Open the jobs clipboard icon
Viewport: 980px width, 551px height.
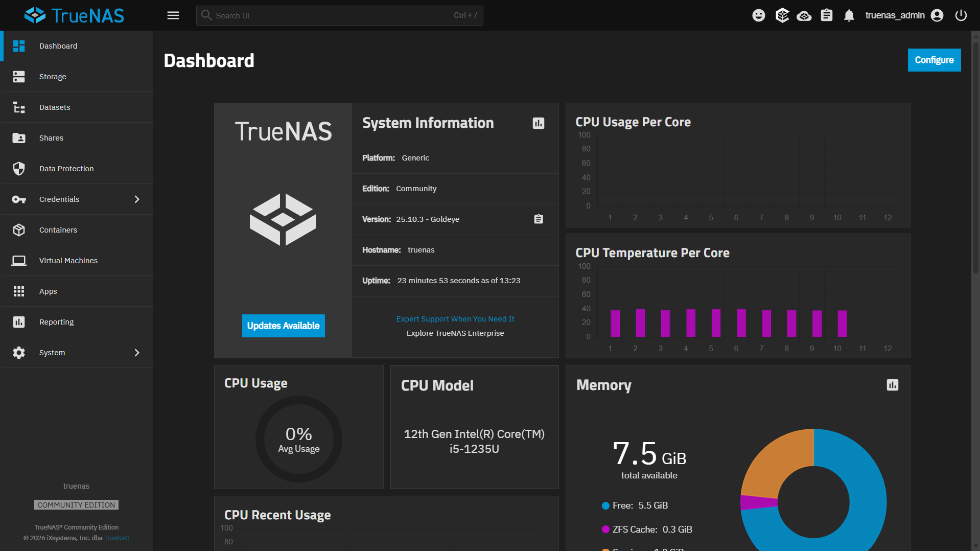coord(827,15)
